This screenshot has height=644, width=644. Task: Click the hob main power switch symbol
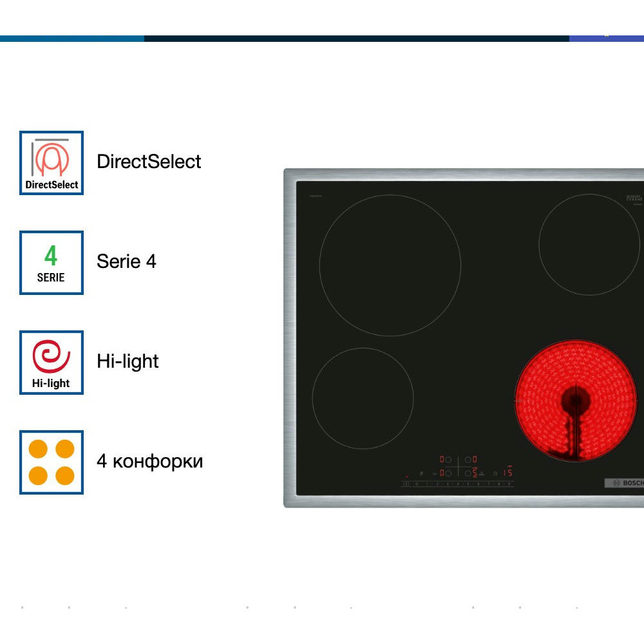(406, 484)
